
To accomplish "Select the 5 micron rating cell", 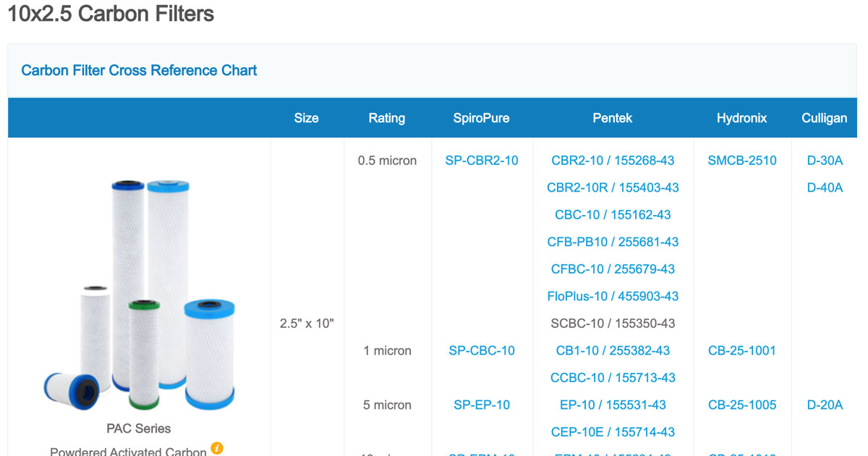I will (388, 405).
